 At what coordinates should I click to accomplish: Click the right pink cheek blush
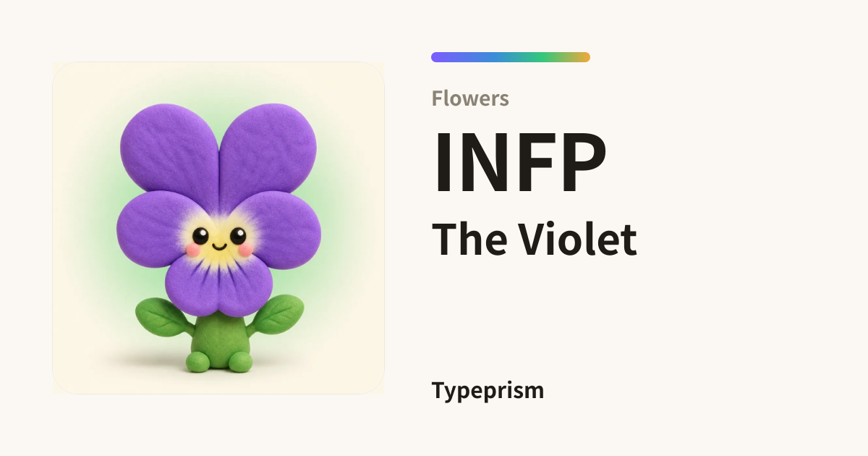[246, 250]
